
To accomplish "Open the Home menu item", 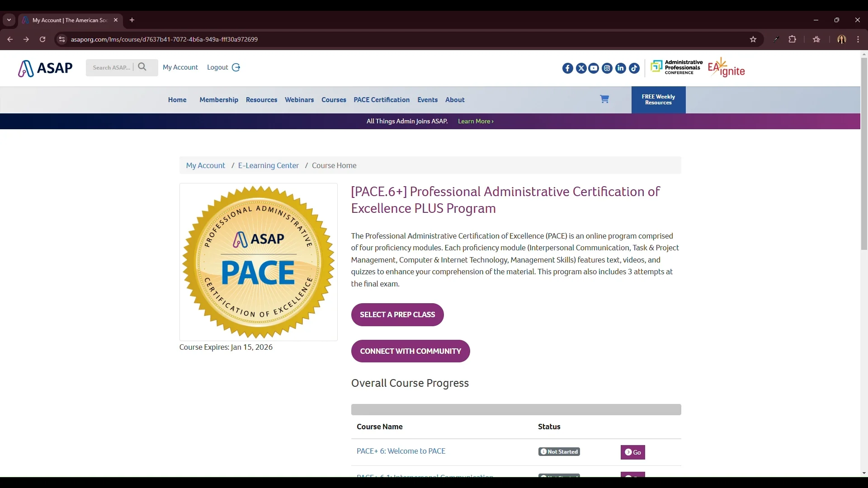I will (x=177, y=100).
